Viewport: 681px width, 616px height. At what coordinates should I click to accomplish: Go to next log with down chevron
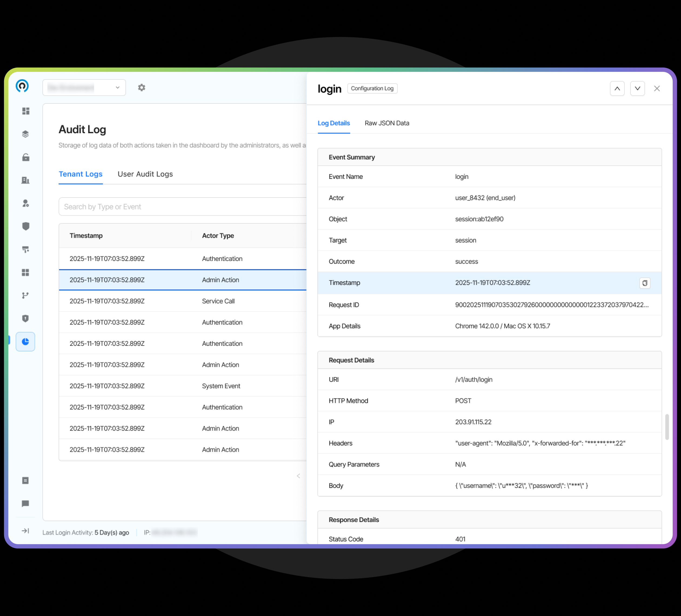click(x=637, y=89)
